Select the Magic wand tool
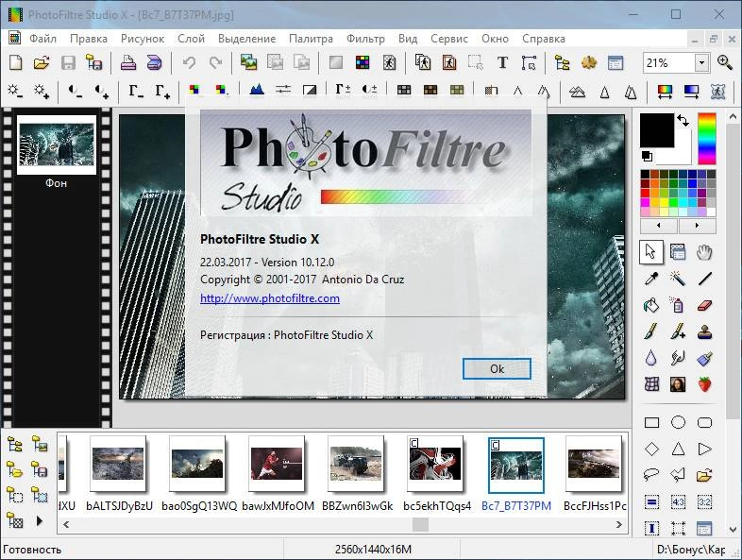The height and width of the screenshot is (560, 742). (x=678, y=279)
